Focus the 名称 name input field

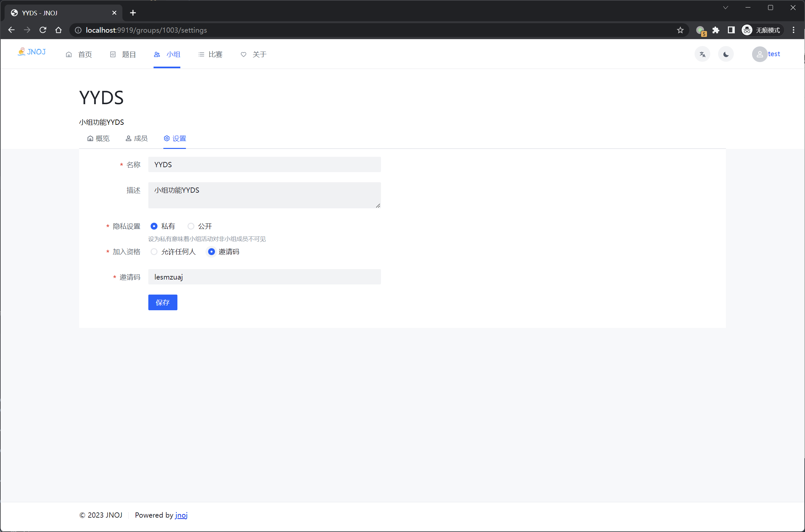click(264, 165)
